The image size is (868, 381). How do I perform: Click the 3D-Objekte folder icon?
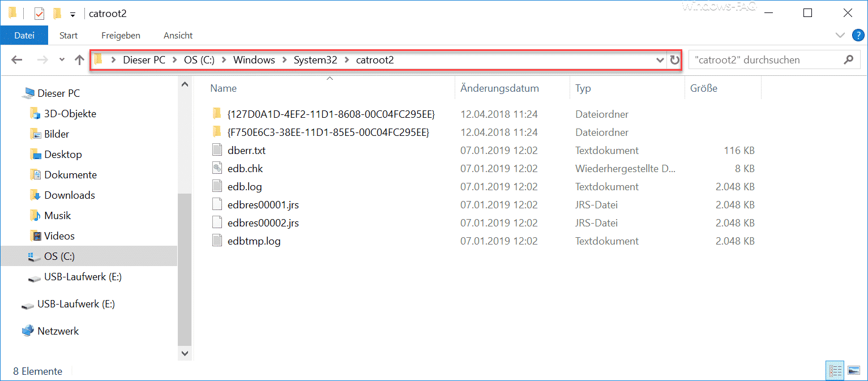35,113
